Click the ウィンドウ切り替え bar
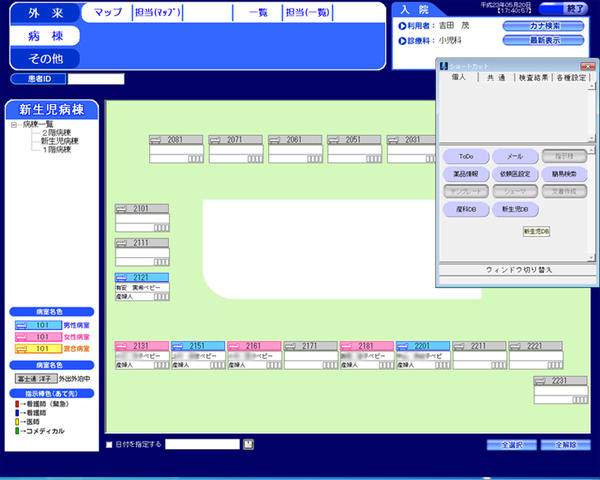Screen dimensions: 600x480 tap(518, 270)
